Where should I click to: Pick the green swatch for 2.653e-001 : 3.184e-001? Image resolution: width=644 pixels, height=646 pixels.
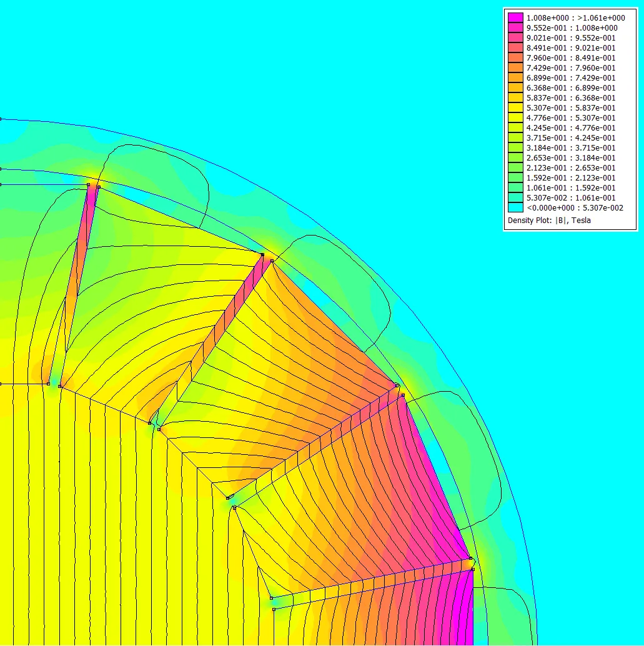click(515, 157)
